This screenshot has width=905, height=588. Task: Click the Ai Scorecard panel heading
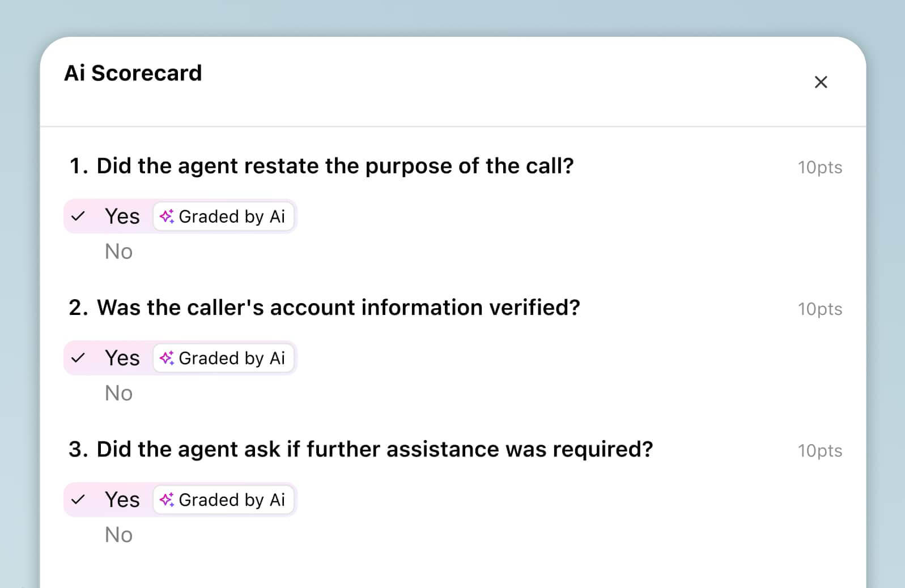coord(134,73)
